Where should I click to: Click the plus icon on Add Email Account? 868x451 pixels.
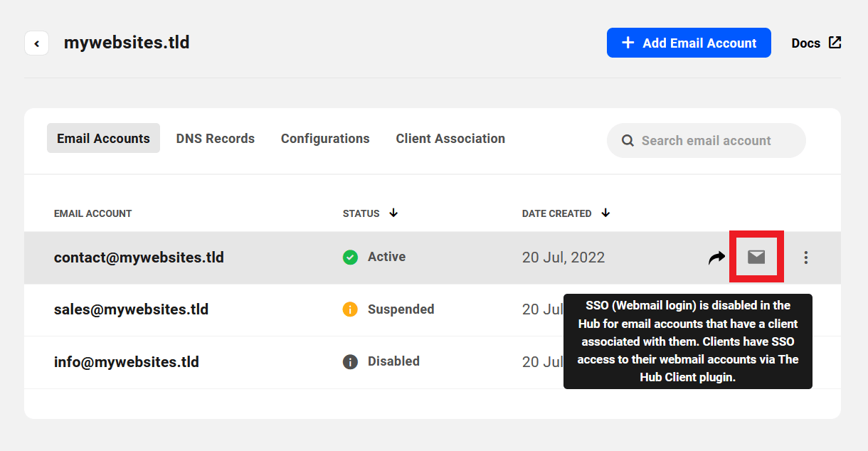pos(627,43)
